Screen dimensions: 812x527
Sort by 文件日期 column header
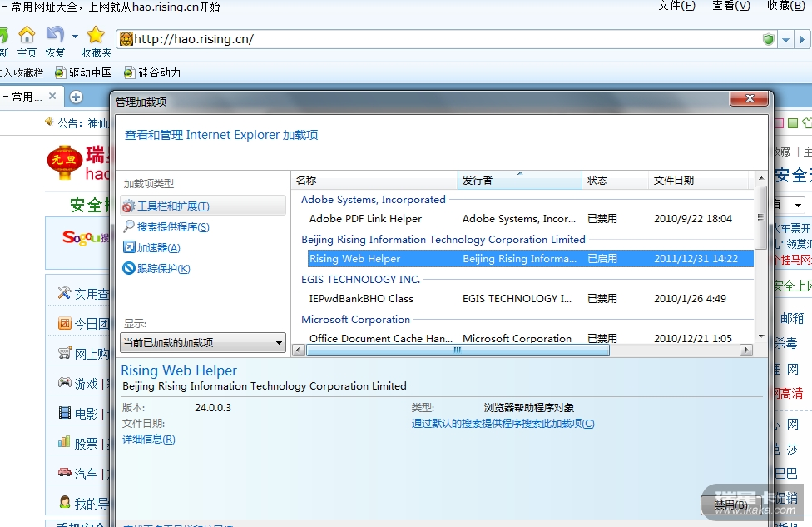click(698, 181)
